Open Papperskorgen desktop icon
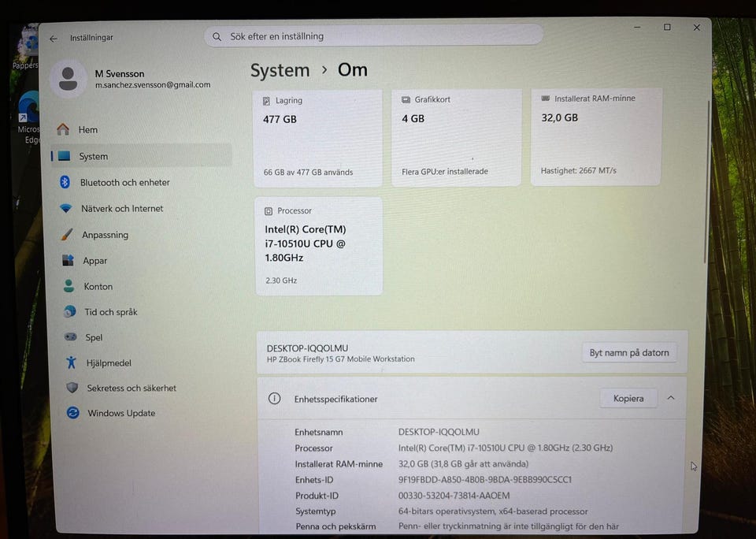Image resolution: width=756 pixels, height=539 pixels. [x=27, y=48]
